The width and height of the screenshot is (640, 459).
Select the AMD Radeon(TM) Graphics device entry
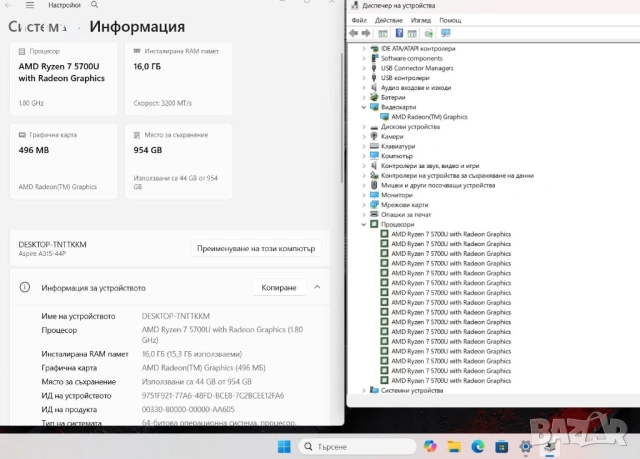429,117
